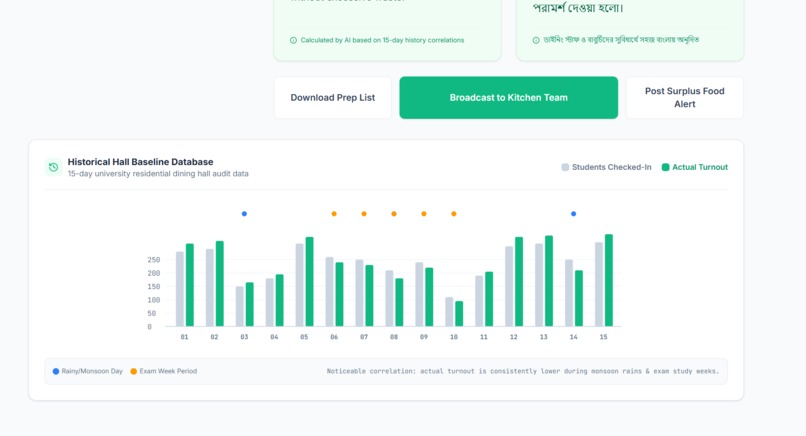Select green Actual Turnout bar for day 15
The height and width of the screenshot is (436, 806).
tap(609, 280)
